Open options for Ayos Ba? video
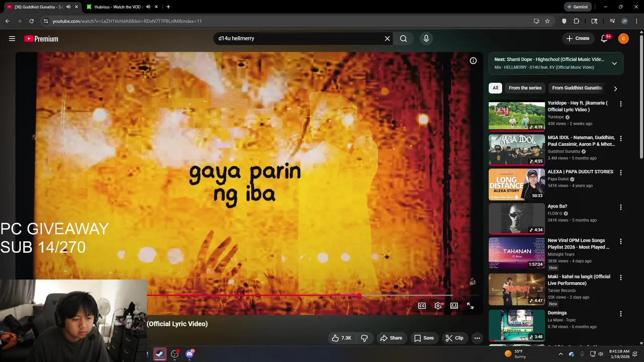Viewport: 644px width, 362px height. pyautogui.click(x=620, y=207)
